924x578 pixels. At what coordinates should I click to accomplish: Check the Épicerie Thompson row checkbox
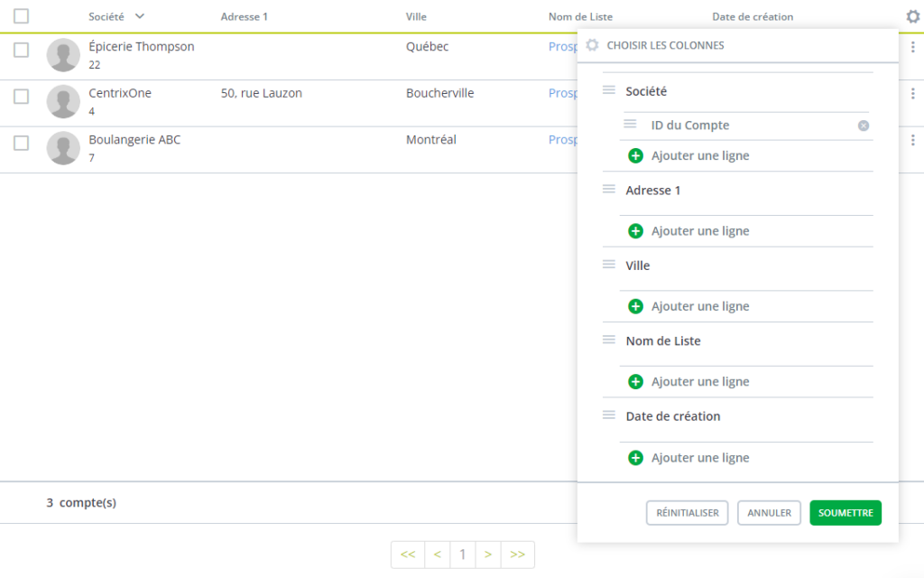[x=21, y=50]
